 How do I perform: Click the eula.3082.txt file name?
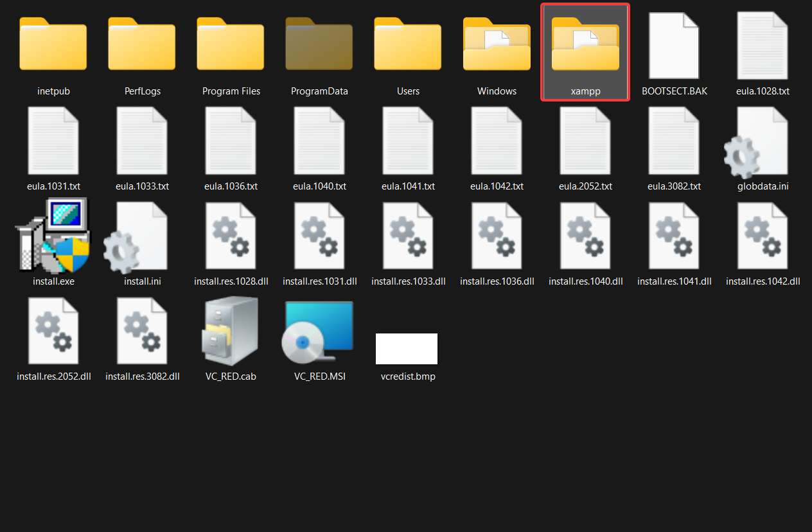(x=674, y=186)
